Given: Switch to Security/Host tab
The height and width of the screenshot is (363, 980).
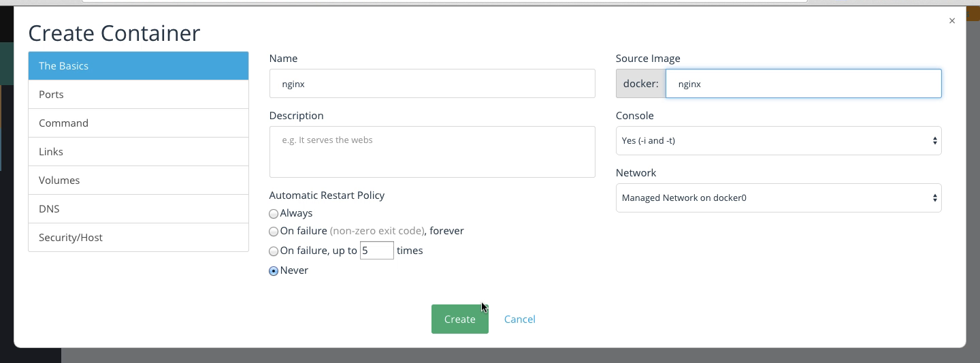Looking at the screenshot, I should [x=138, y=238].
